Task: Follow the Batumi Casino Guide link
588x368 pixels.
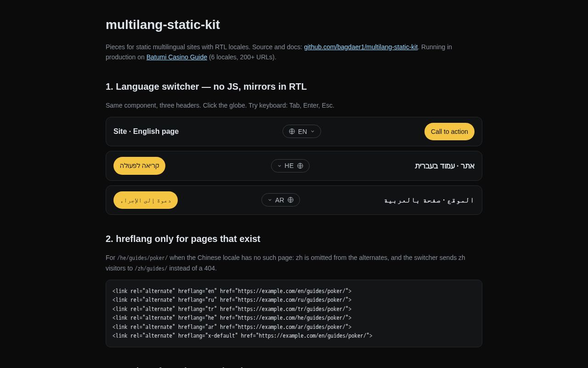Action: click(x=177, y=57)
